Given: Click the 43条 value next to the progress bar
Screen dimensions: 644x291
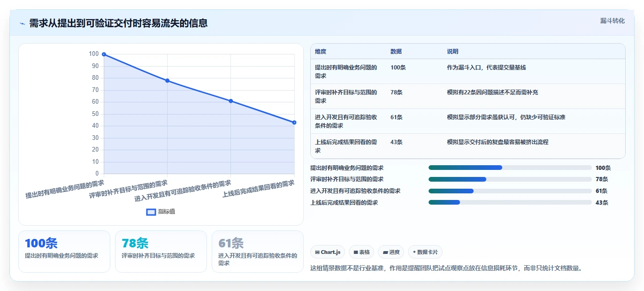Looking at the screenshot, I should click(x=602, y=203).
